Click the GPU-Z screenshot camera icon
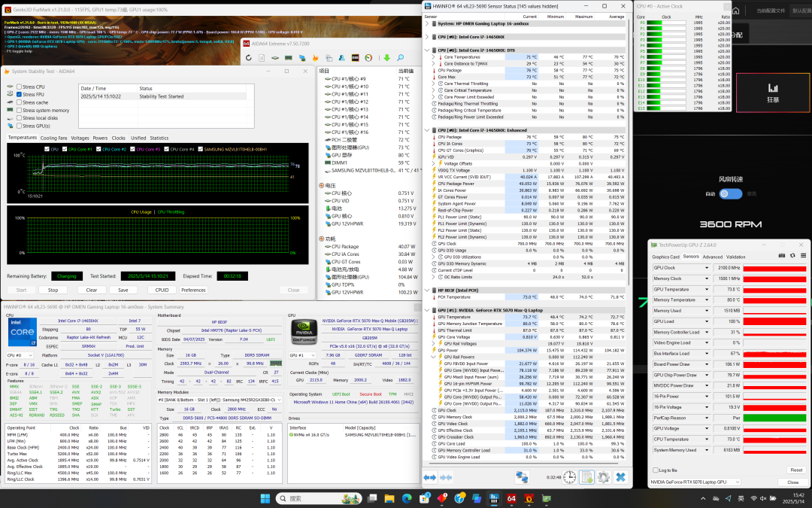This screenshot has height=508, width=812. point(782,256)
